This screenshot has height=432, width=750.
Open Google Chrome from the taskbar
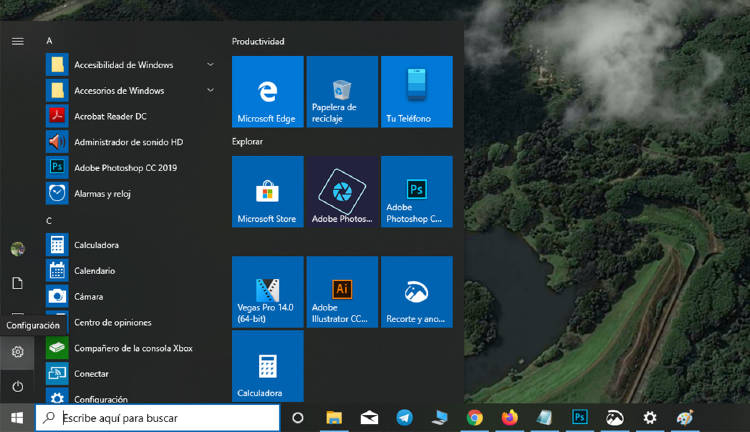(x=474, y=418)
